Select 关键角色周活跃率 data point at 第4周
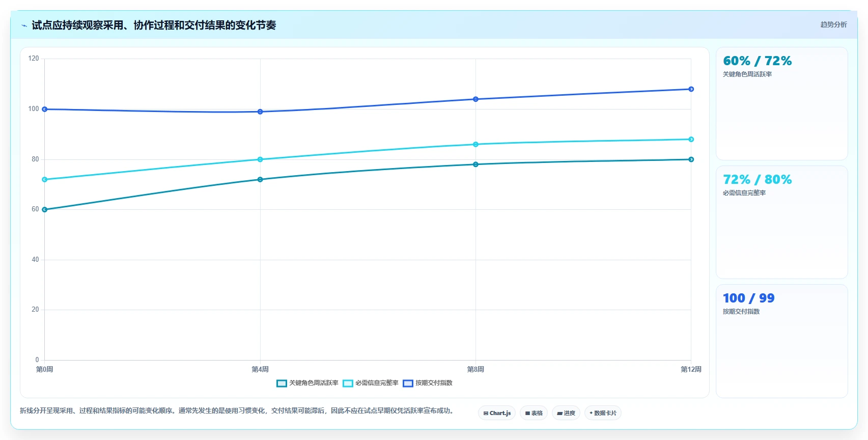The image size is (868, 440). coord(260,180)
